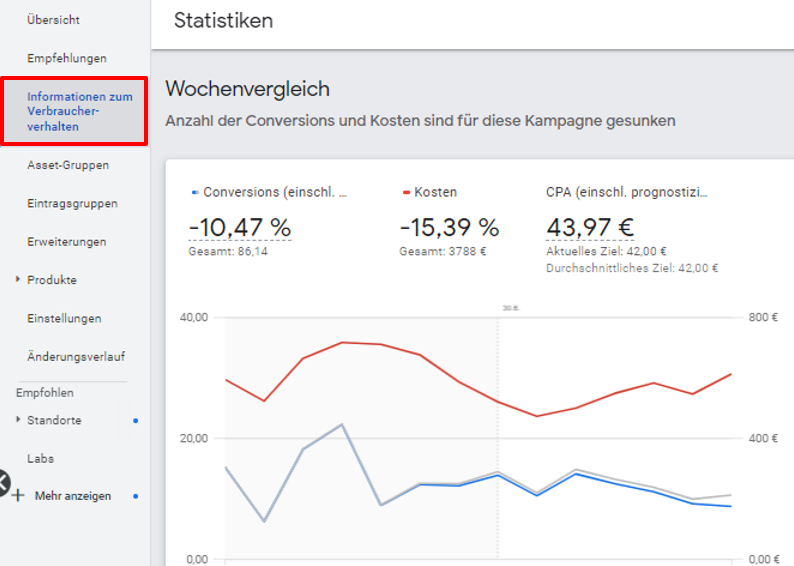Click the CPA (einschl. prognostizi... label
The width and height of the screenshot is (794, 566).
627,192
